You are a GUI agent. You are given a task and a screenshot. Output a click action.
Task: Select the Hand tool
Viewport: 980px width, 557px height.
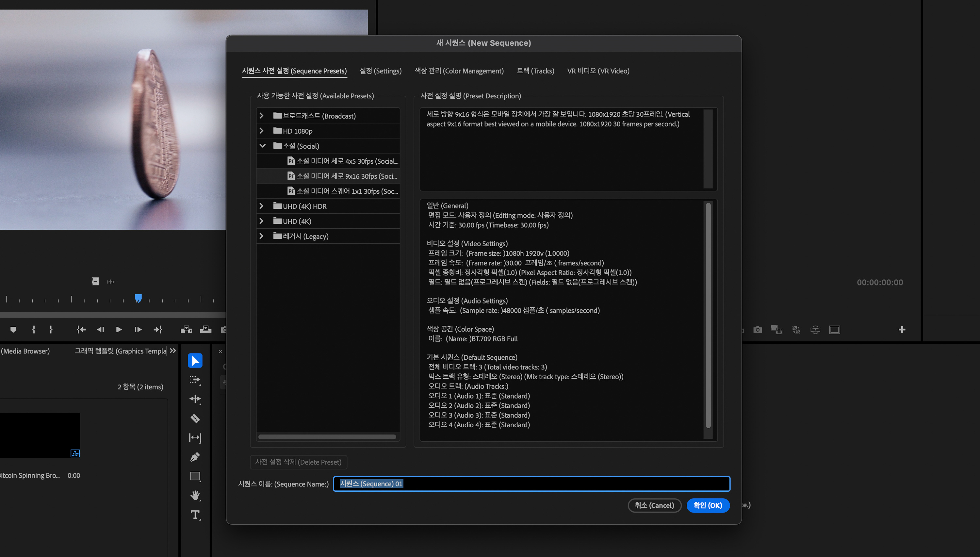[195, 495]
